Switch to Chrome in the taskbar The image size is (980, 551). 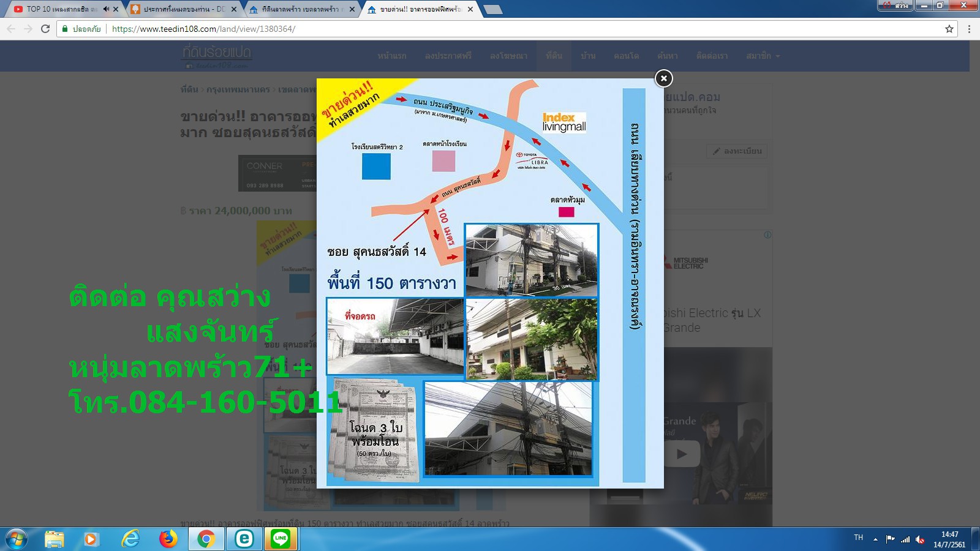tap(206, 539)
